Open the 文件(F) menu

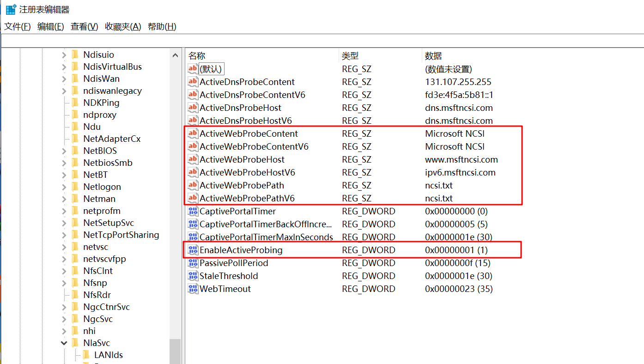pos(18,27)
